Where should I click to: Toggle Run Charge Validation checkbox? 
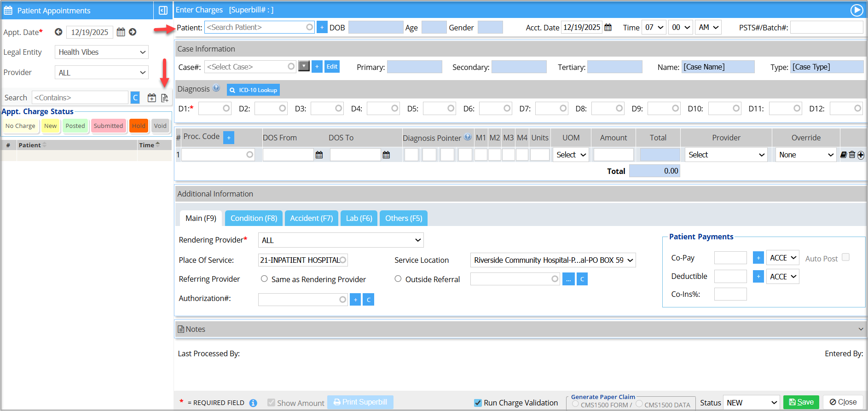pos(478,403)
